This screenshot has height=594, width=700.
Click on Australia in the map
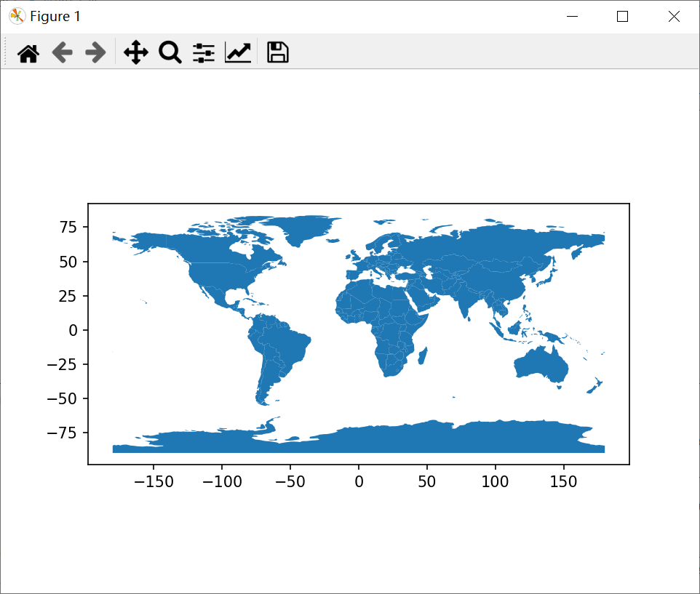(541, 364)
